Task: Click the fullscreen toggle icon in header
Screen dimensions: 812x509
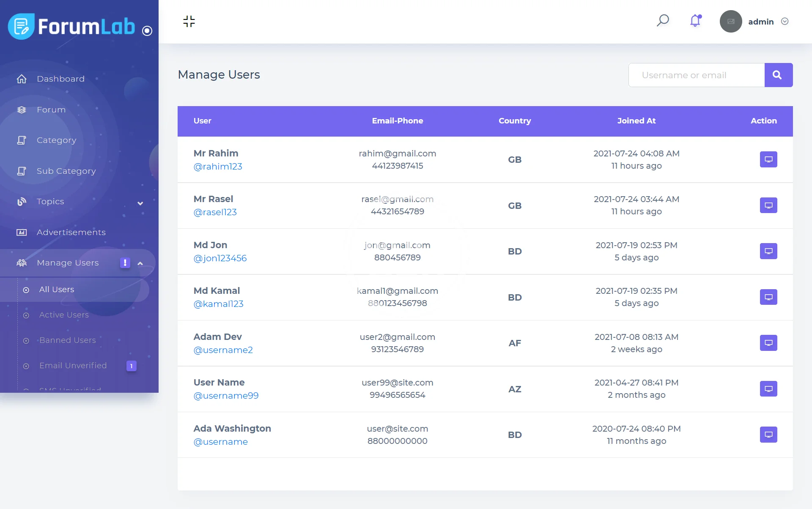Action: tap(189, 21)
